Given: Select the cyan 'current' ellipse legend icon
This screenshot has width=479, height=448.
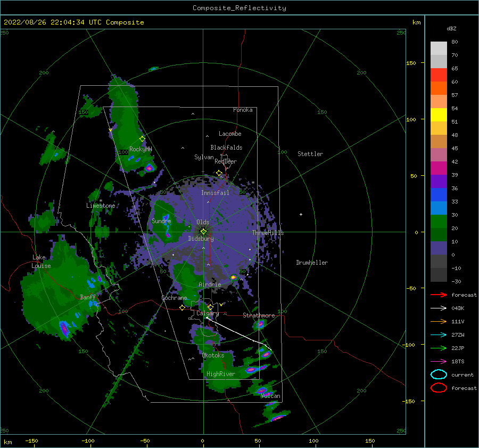Looking at the screenshot, I should 439,374.
